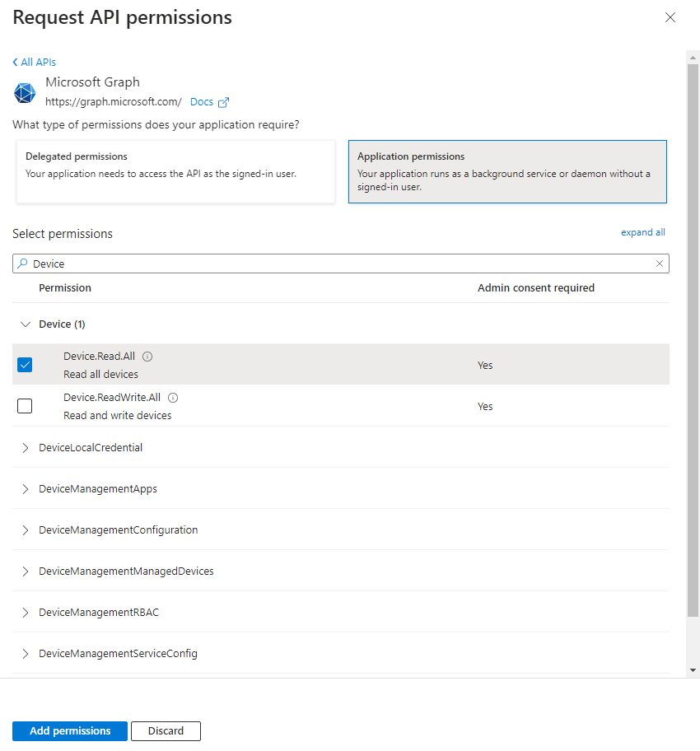Click the expand all link
The width and height of the screenshot is (700, 751).
(642, 232)
